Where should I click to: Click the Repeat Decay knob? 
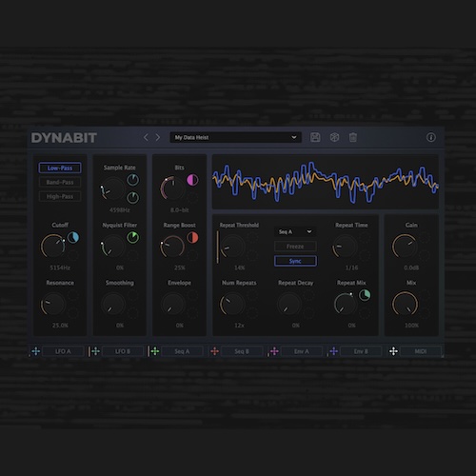pyautogui.click(x=288, y=304)
